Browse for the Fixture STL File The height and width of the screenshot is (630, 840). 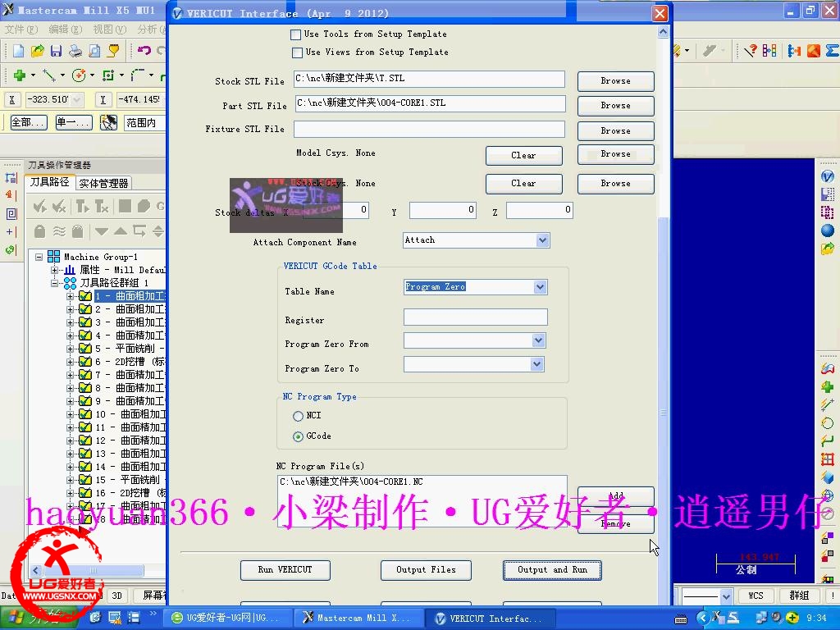pos(615,130)
